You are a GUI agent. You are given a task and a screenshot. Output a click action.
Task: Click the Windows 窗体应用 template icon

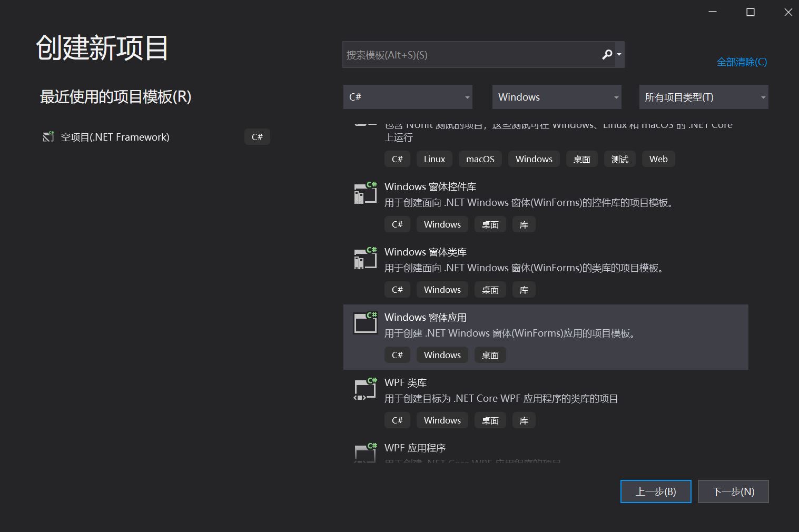click(x=365, y=322)
